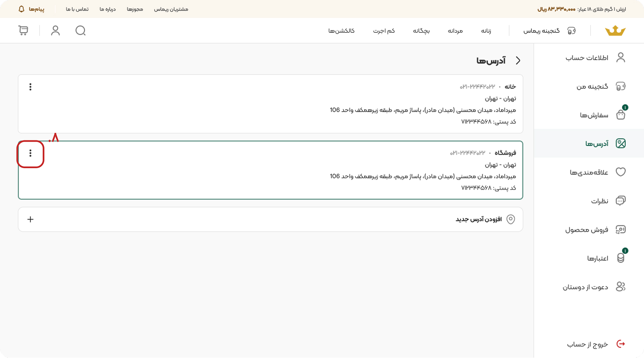Select the خانه address title

tap(510, 87)
